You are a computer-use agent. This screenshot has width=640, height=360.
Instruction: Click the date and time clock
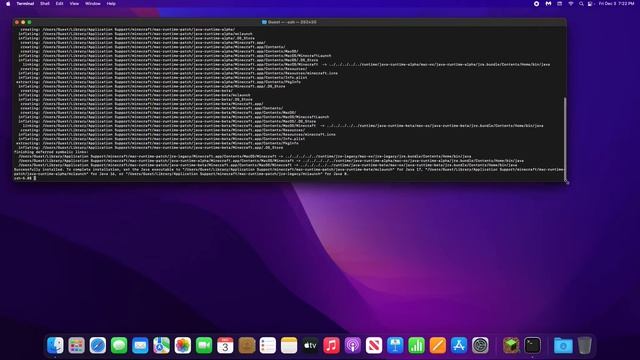[616, 4]
